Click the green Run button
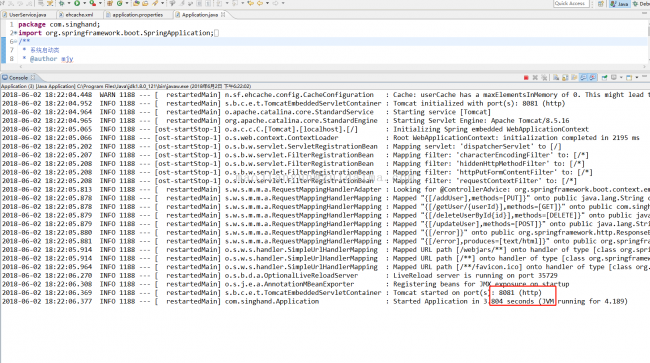The image size is (650, 363). point(77,3)
